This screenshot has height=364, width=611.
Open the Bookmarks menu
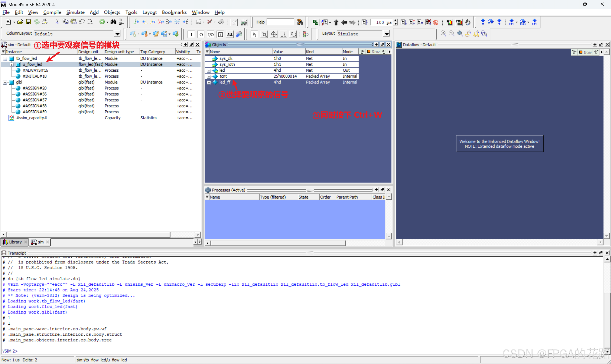click(x=174, y=12)
